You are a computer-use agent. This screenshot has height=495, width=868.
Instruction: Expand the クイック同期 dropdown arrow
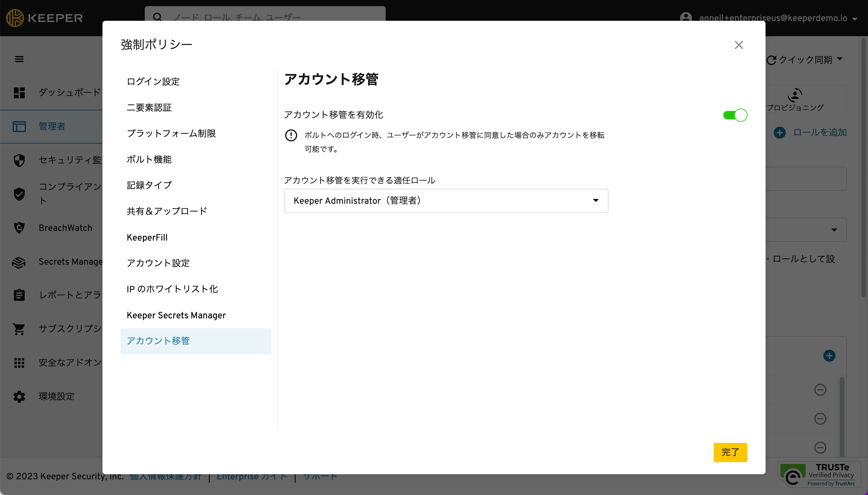click(840, 59)
